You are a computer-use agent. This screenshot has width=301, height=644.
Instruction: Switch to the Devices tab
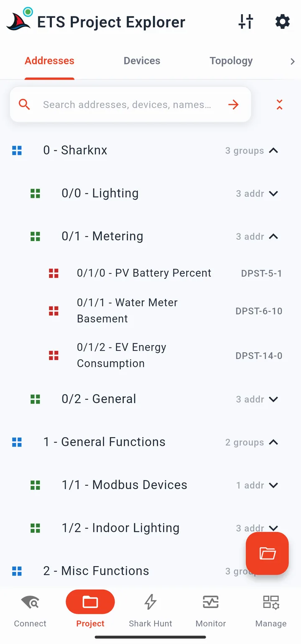point(142,61)
